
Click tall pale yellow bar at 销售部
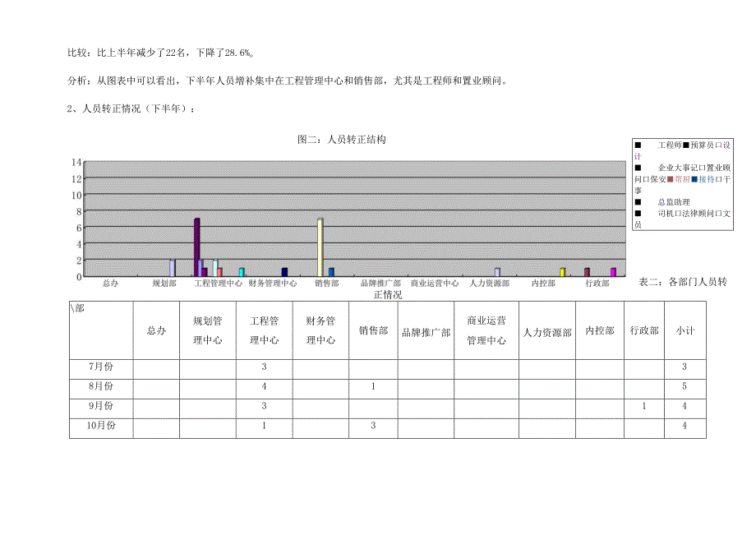point(320,247)
